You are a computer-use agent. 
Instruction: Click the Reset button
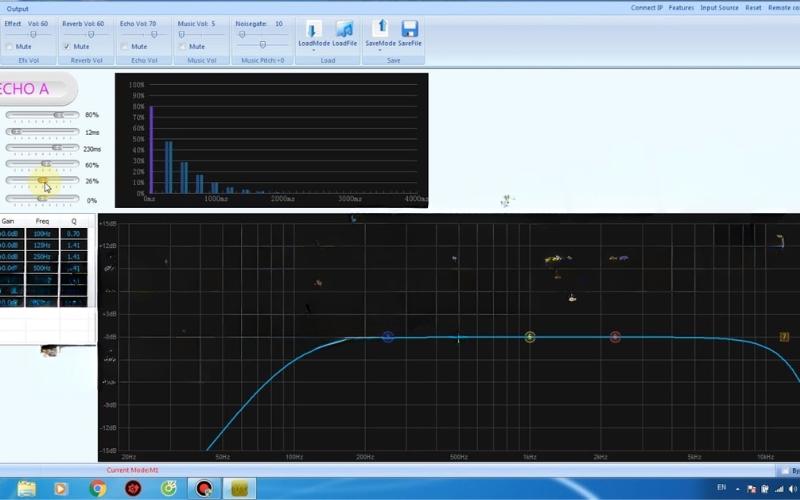753,8
